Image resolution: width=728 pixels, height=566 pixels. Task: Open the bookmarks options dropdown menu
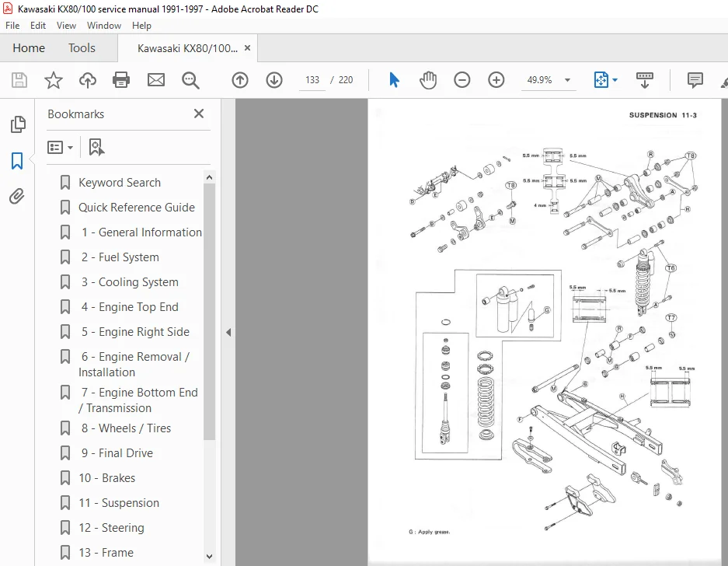click(x=61, y=148)
